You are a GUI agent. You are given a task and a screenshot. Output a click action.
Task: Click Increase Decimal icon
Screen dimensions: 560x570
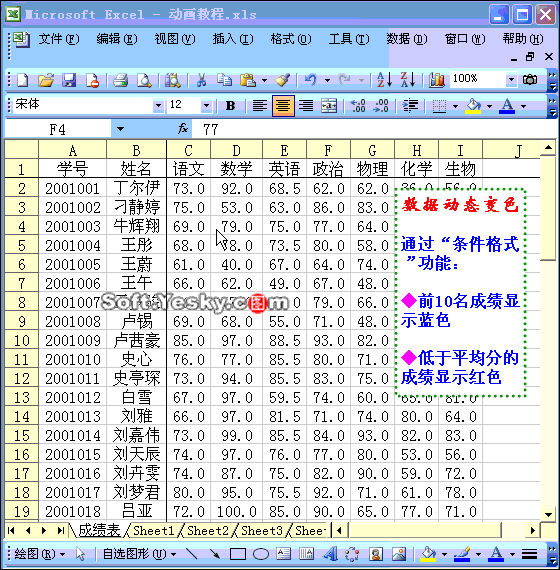(358, 106)
